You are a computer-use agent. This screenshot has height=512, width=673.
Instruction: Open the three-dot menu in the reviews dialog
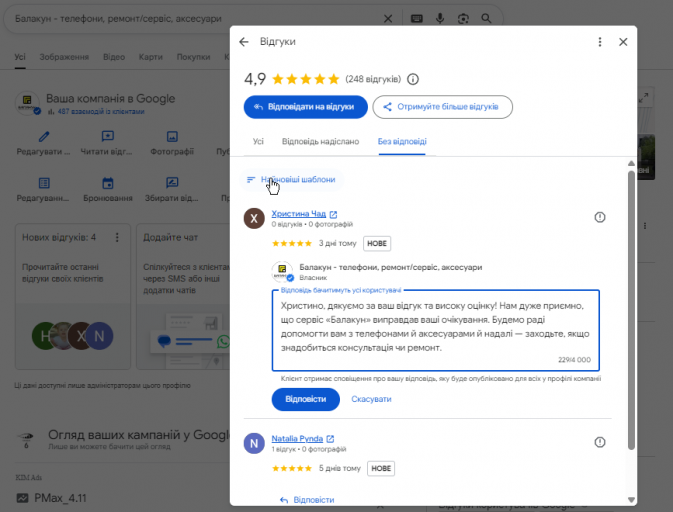point(600,42)
